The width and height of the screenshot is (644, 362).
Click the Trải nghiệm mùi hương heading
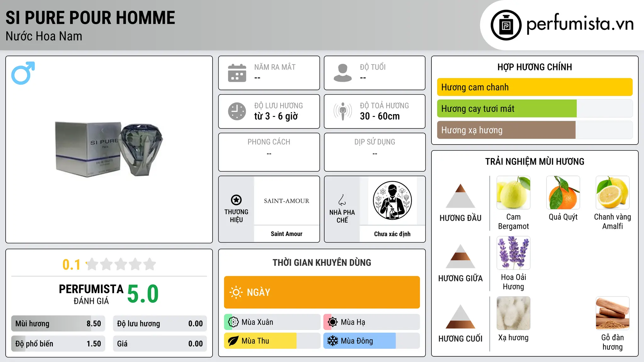(x=535, y=162)
